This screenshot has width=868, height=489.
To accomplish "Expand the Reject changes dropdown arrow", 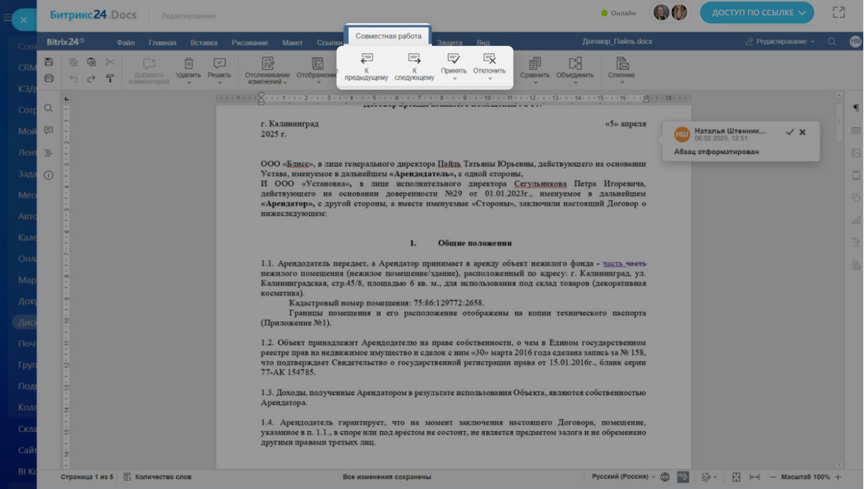I will pos(490,79).
